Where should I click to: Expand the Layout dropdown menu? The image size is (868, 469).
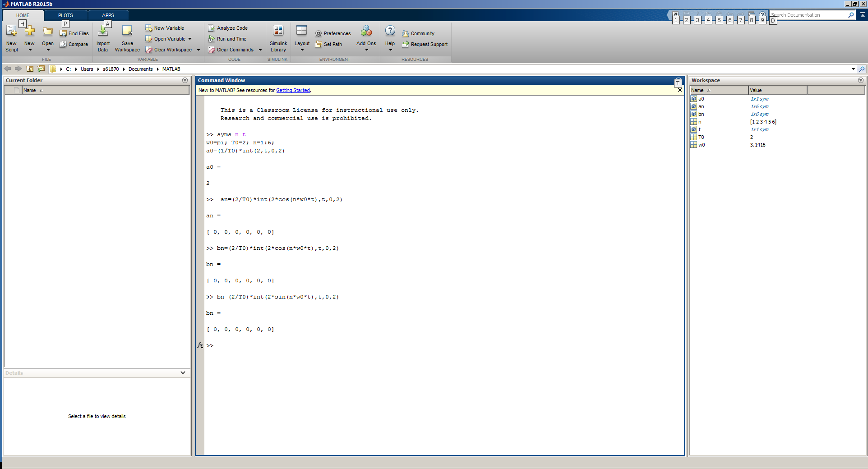302,49
